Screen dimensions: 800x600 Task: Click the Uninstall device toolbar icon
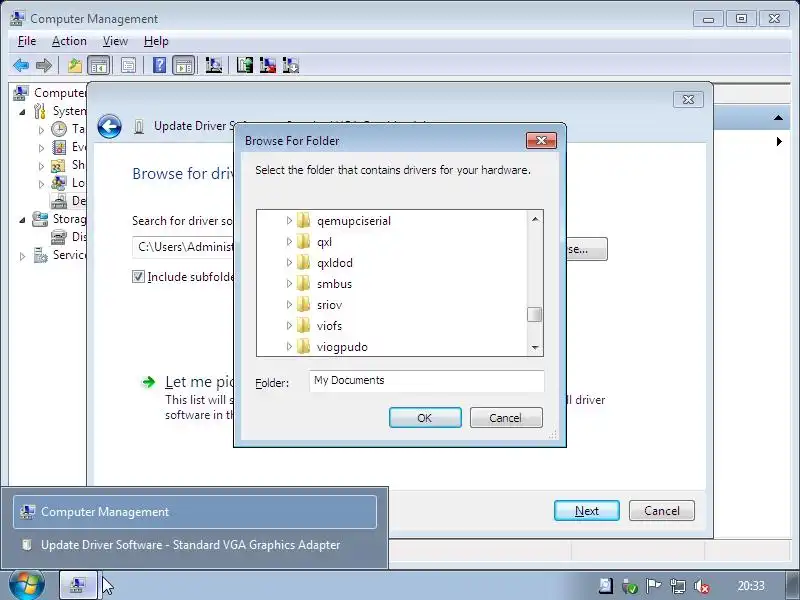coord(267,65)
